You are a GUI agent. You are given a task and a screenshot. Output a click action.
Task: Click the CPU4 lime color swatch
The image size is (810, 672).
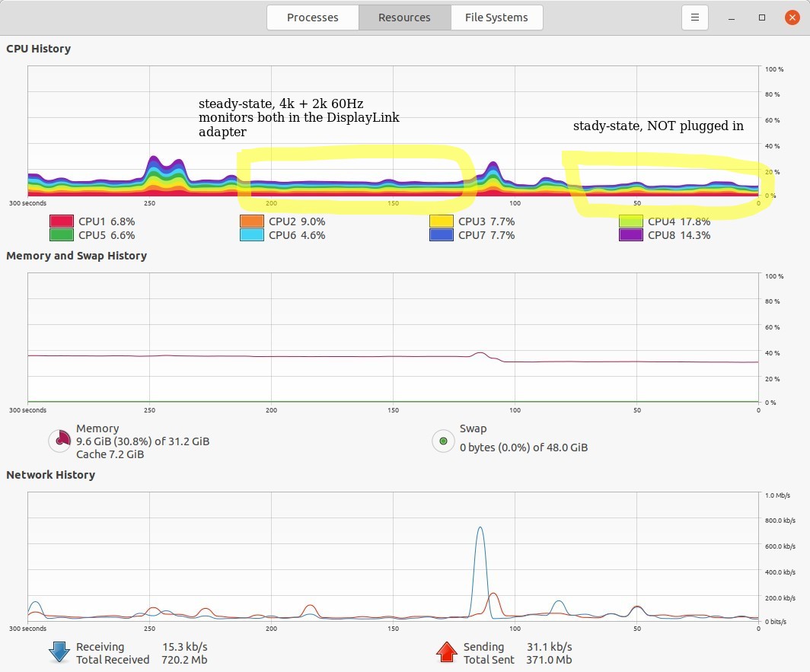[630, 221]
